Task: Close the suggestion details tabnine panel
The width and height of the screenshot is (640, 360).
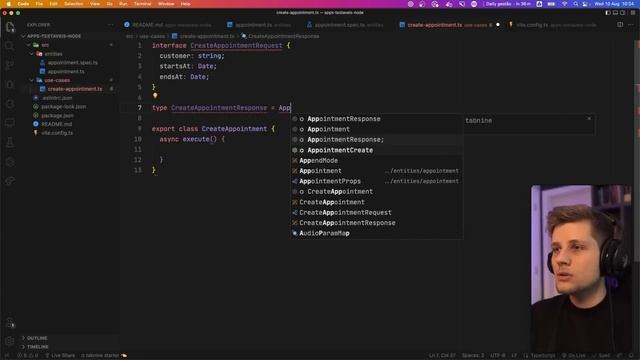Action: tap(589, 119)
